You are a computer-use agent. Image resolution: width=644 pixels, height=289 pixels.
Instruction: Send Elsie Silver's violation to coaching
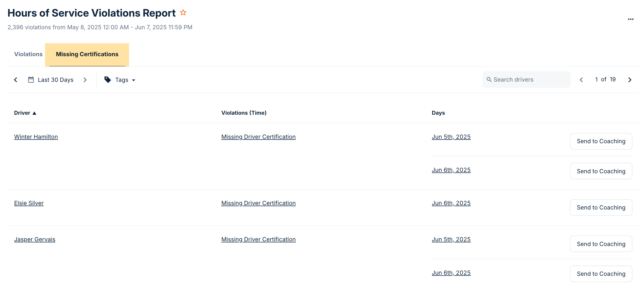601,207
